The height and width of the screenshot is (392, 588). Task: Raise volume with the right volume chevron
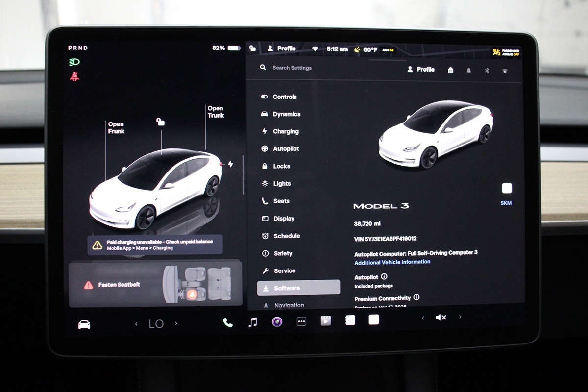click(x=460, y=317)
